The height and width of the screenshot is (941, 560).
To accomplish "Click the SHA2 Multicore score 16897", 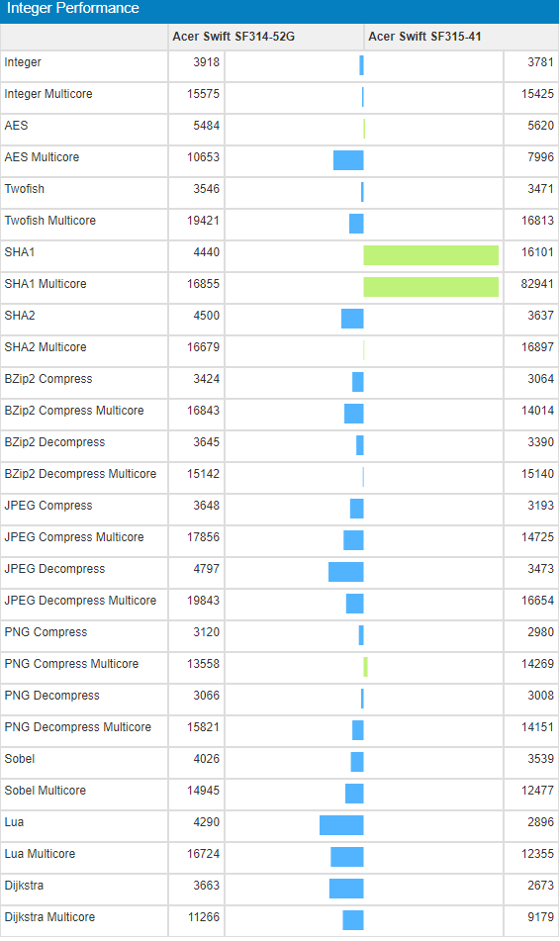I will pyautogui.click(x=537, y=347).
